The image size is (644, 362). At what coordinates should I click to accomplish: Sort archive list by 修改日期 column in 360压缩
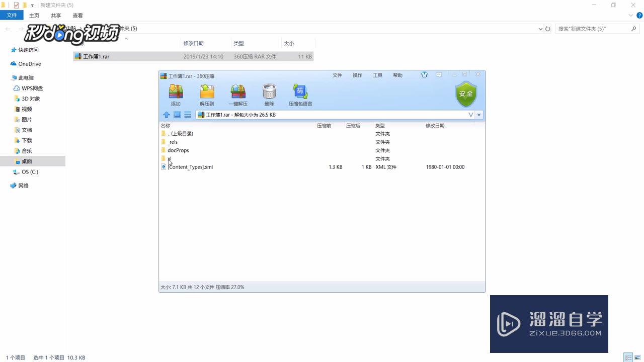435,126
